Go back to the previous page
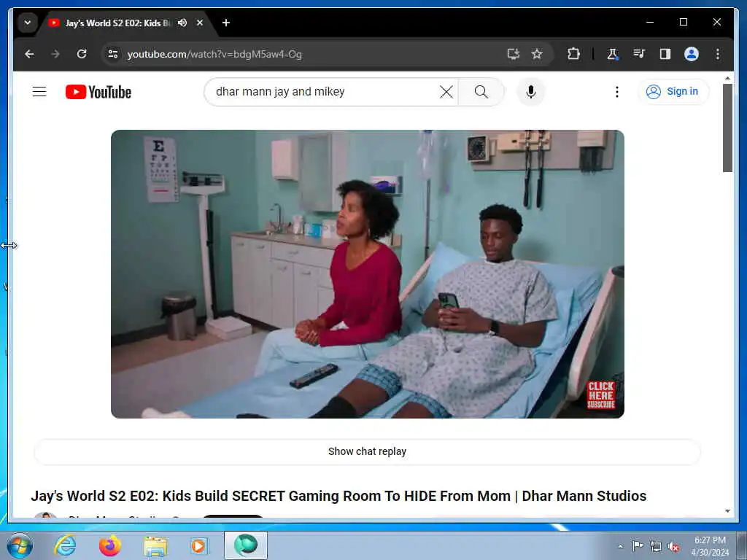747x560 pixels. [x=29, y=54]
